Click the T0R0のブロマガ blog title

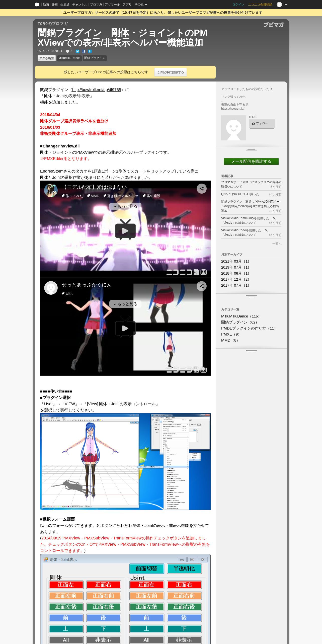pos(53,24)
